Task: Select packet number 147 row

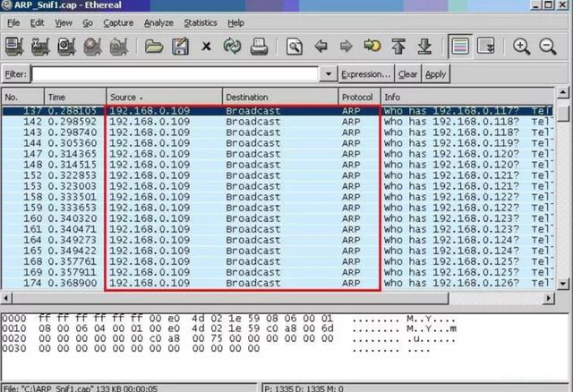Action: [278, 154]
